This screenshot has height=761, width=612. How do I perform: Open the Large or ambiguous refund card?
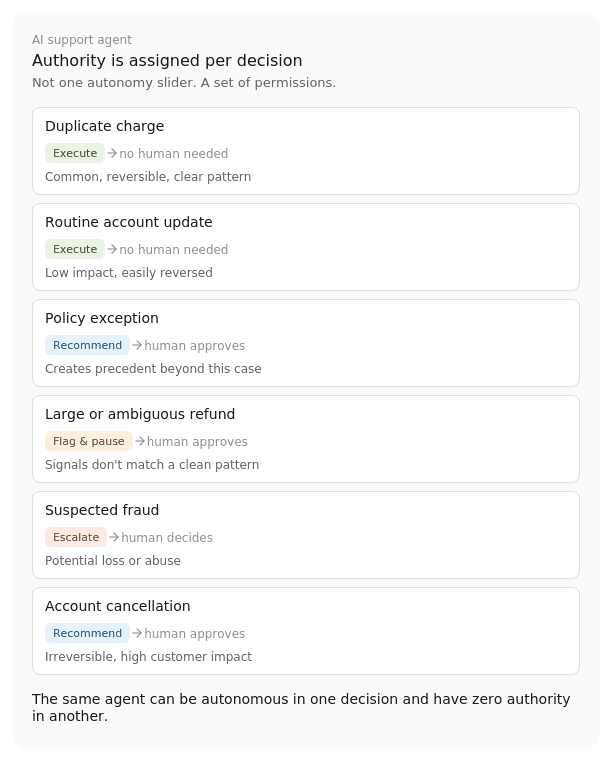[x=306, y=439]
